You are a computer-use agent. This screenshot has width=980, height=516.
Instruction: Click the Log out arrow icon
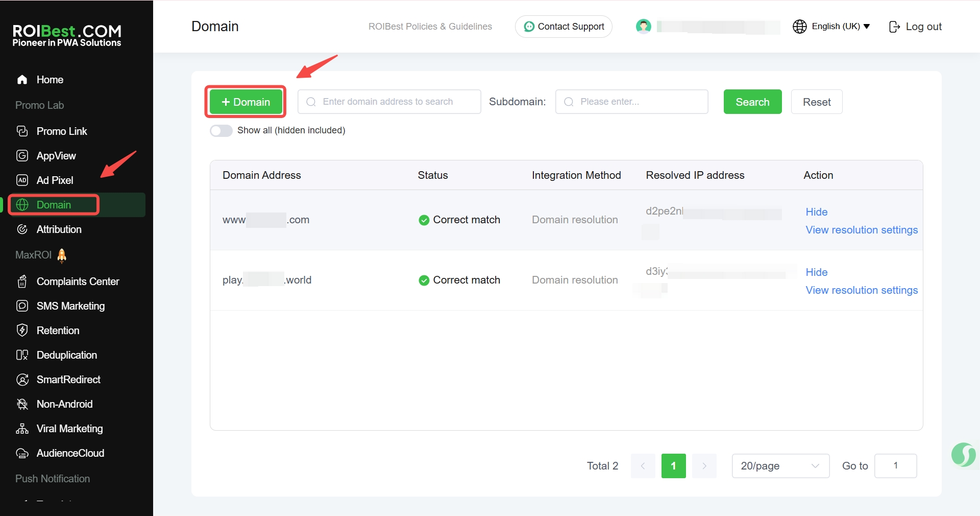click(x=894, y=27)
